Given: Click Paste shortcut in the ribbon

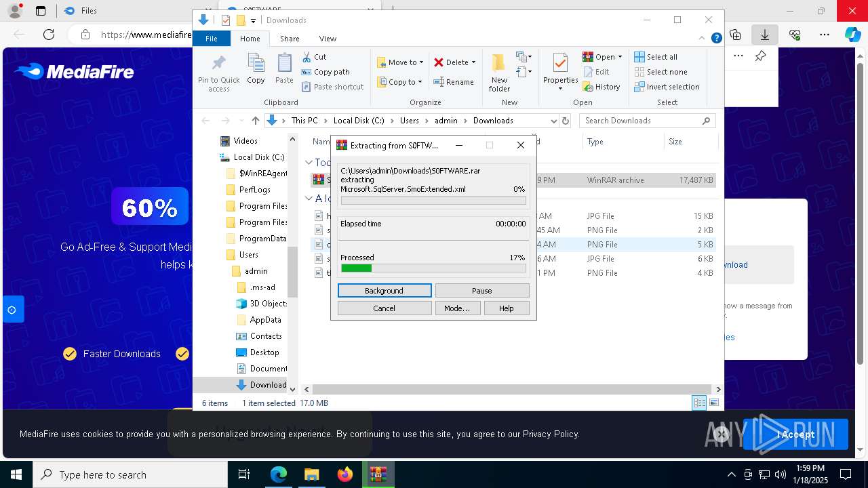Looking at the screenshot, I should tap(332, 87).
